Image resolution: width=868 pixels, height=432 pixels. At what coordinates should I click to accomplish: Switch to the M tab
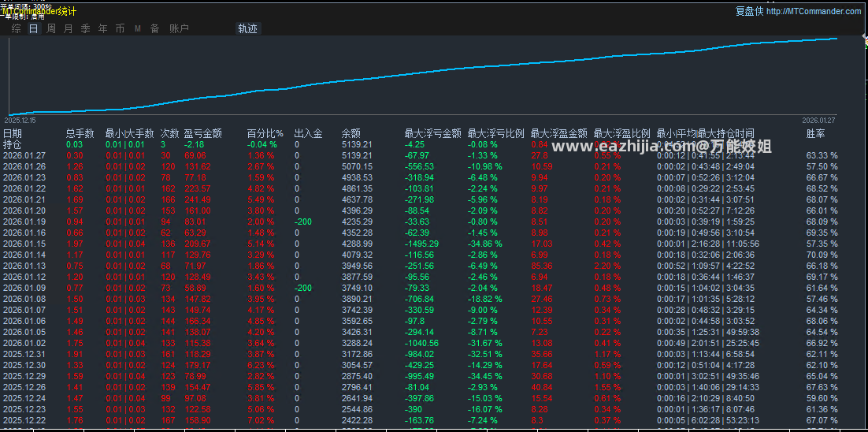pos(137,29)
